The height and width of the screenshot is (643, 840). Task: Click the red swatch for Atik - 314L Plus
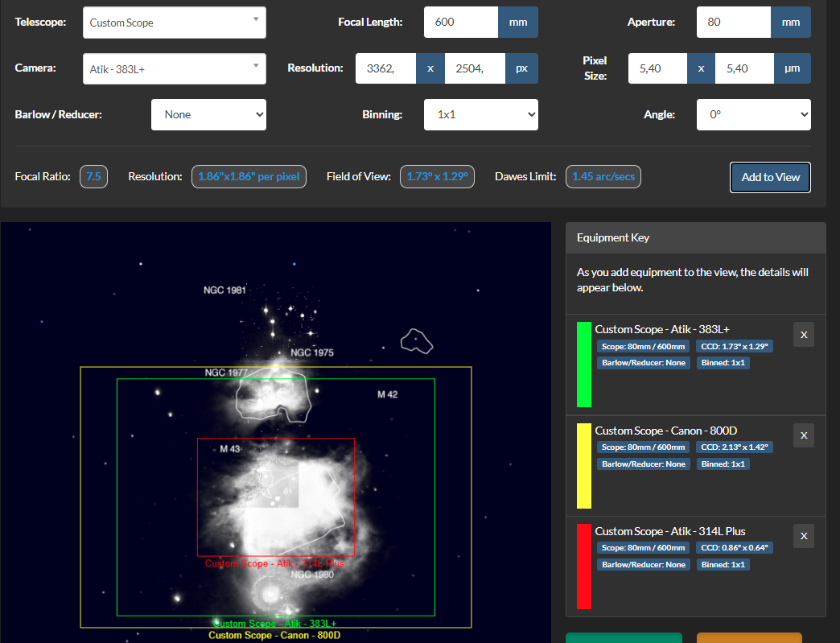pyautogui.click(x=584, y=567)
